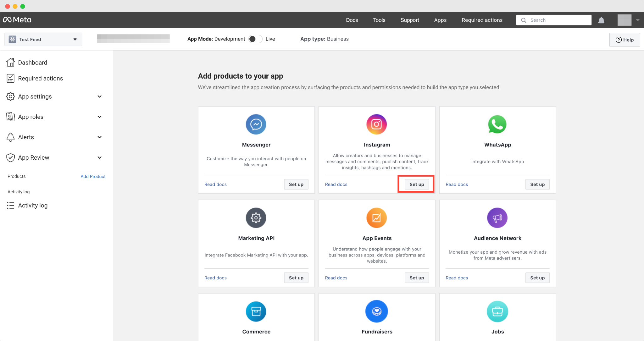Open the Docs menu item

352,20
